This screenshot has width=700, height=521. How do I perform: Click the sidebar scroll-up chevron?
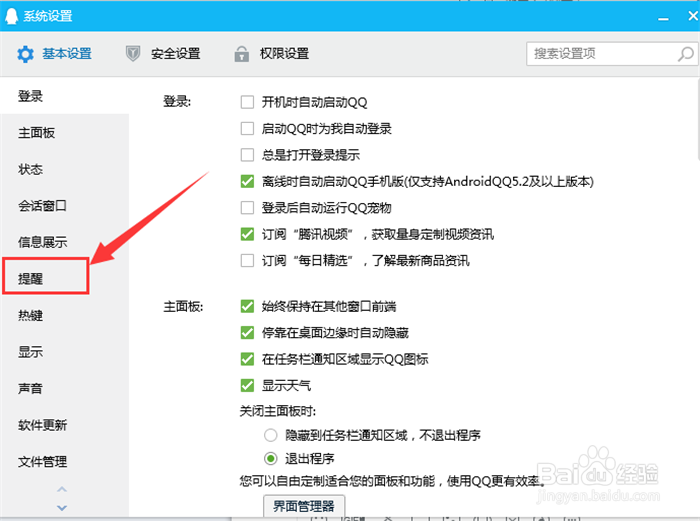tap(62, 489)
